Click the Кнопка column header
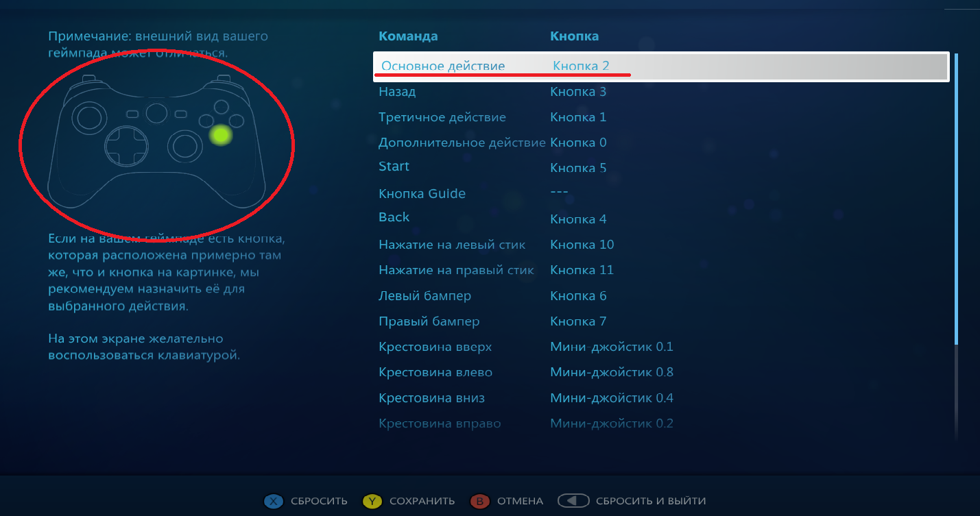This screenshot has width=980, height=516. [x=575, y=36]
